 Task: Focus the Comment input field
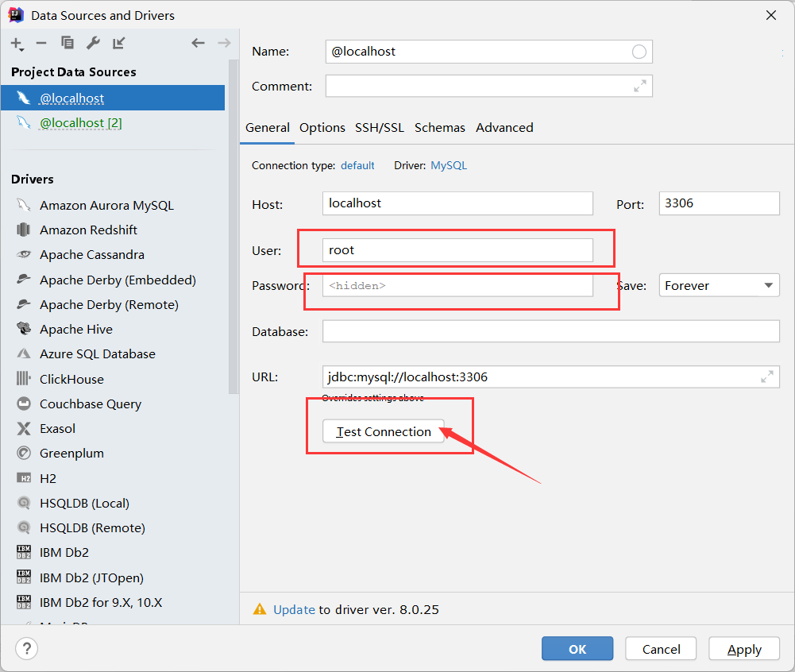click(x=488, y=87)
